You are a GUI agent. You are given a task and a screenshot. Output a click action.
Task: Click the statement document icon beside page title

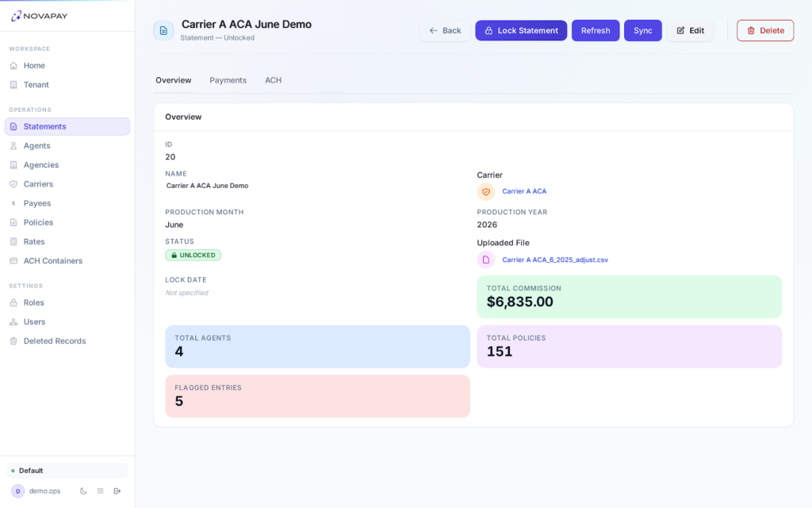[x=163, y=31]
